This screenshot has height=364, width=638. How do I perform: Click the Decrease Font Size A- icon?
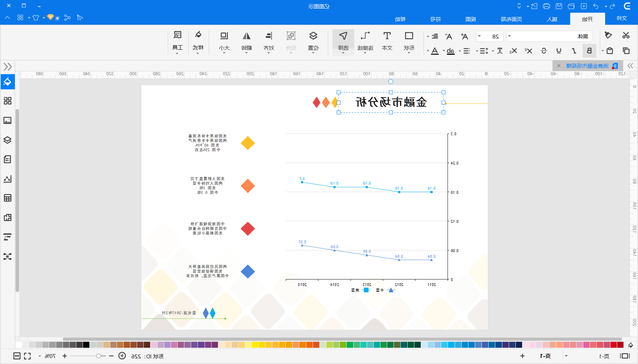pos(449,36)
